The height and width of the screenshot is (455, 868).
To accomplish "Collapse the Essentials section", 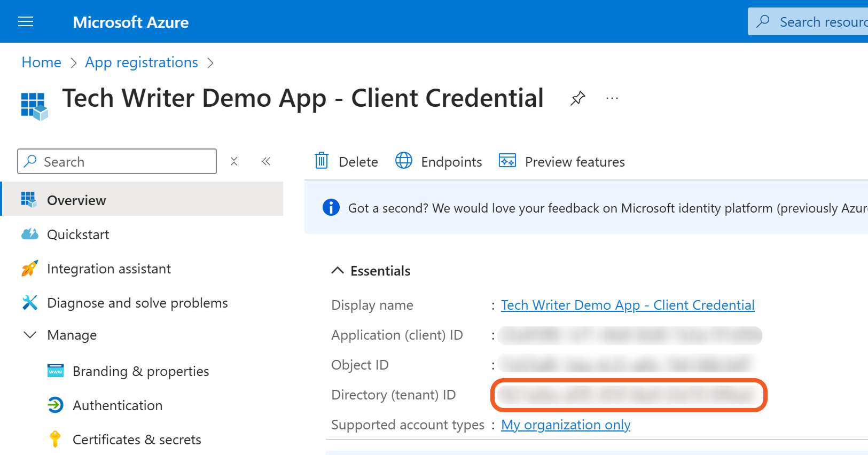I will [x=338, y=271].
